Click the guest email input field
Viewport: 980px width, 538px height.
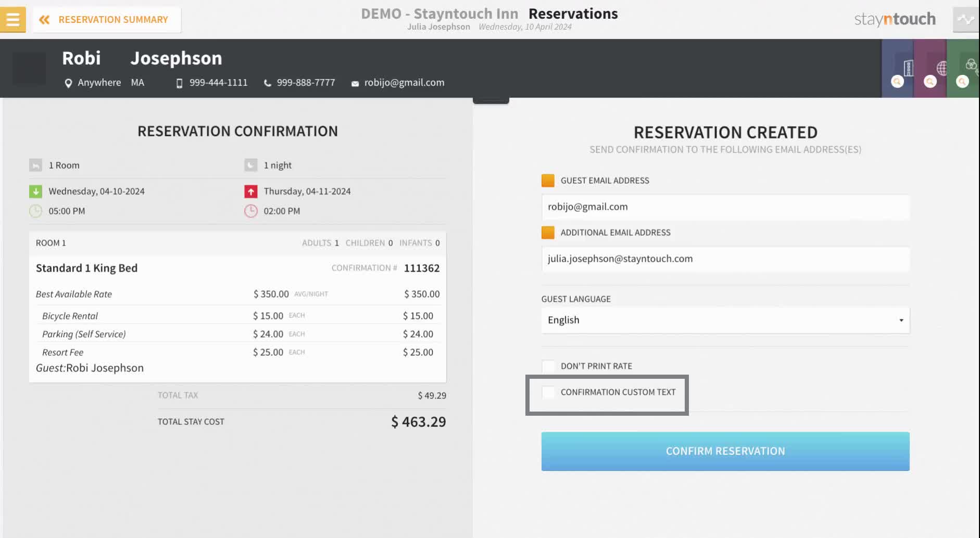(x=725, y=207)
